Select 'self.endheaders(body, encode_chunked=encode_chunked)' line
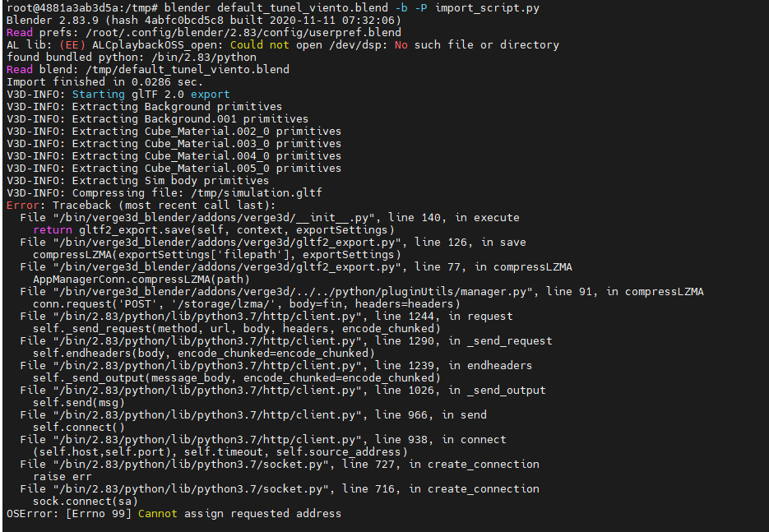The width and height of the screenshot is (769, 532). 203,353
